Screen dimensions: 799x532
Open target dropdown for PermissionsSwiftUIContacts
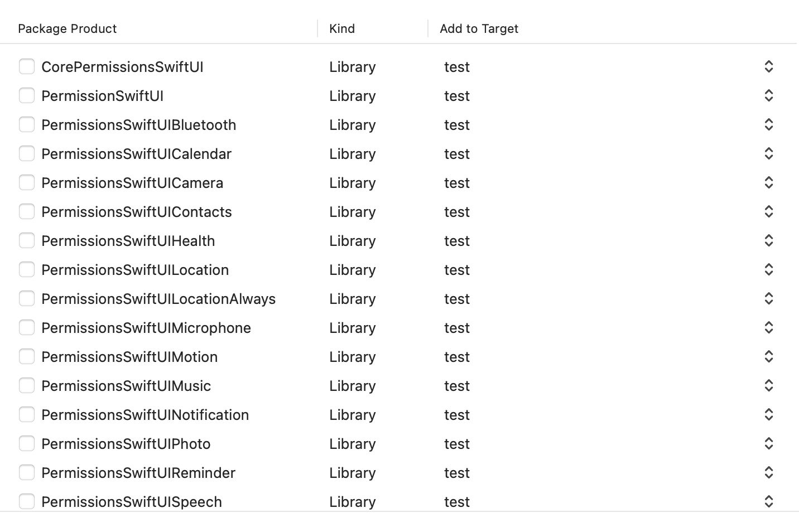768,211
